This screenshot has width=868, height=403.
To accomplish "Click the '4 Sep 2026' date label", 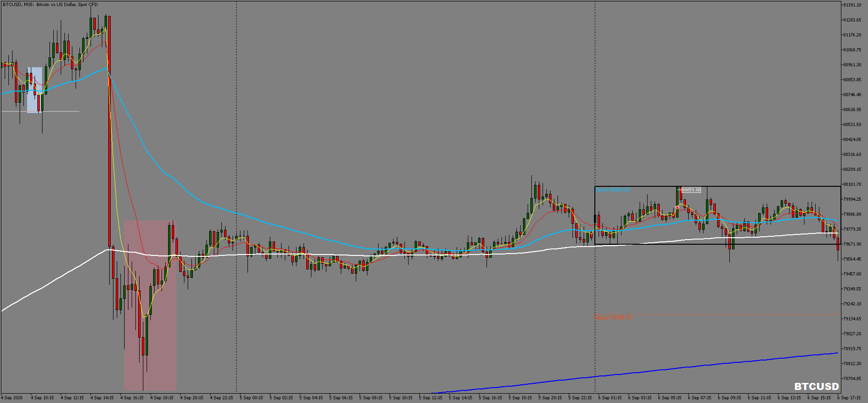I will (x=12, y=398).
